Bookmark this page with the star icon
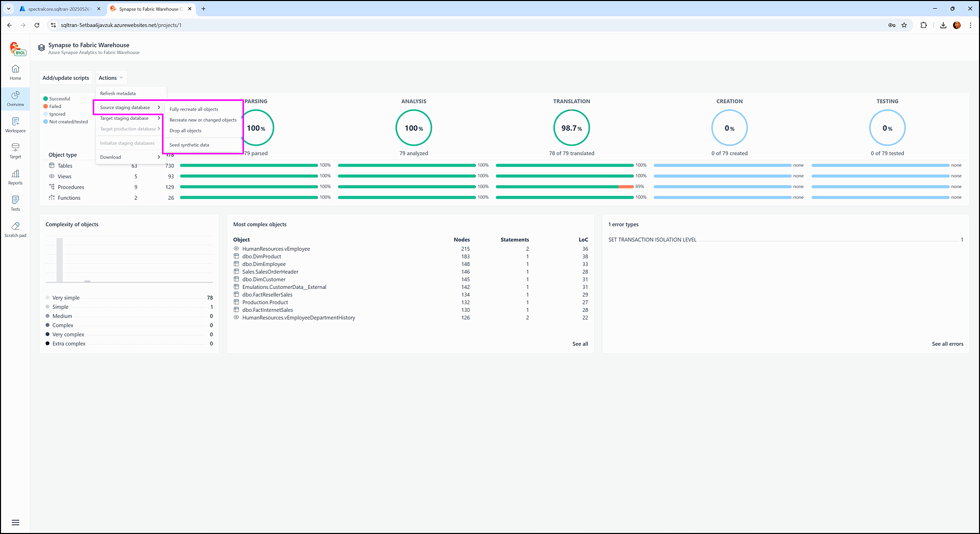The height and width of the screenshot is (534, 980). (904, 25)
